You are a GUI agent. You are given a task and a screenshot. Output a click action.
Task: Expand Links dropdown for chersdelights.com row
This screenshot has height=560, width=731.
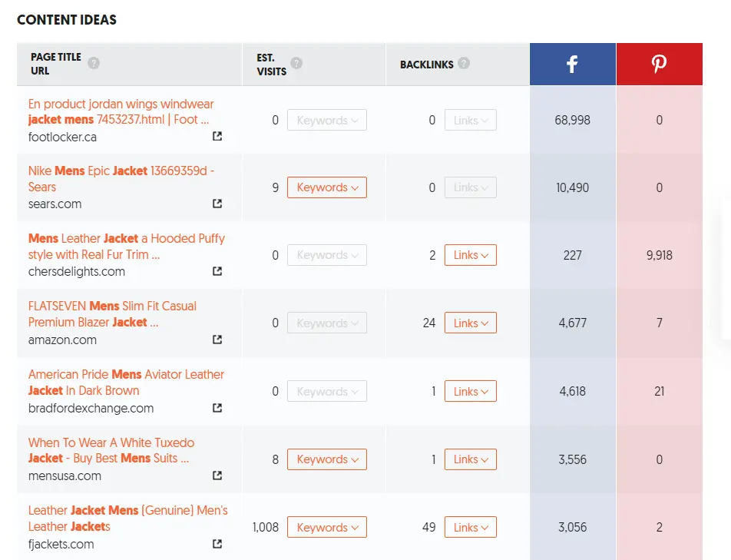point(470,255)
